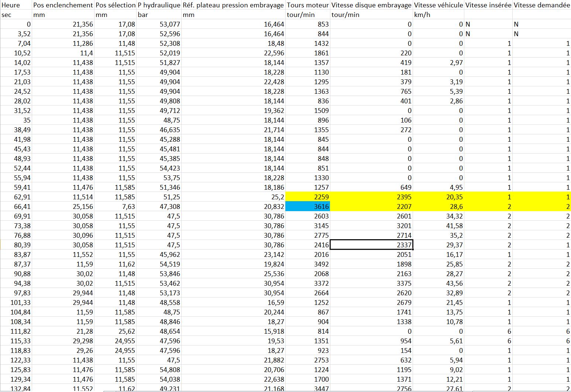Select the 'Heure' column header cell
Viewport: 571px width, 392px height.
16,5
